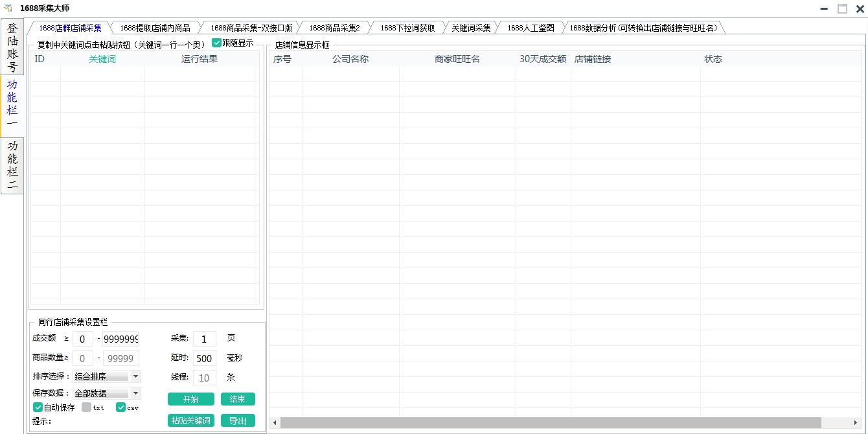The width and height of the screenshot is (868, 434).
Task: Click the 开始 button
Action: tap(190, 399)
